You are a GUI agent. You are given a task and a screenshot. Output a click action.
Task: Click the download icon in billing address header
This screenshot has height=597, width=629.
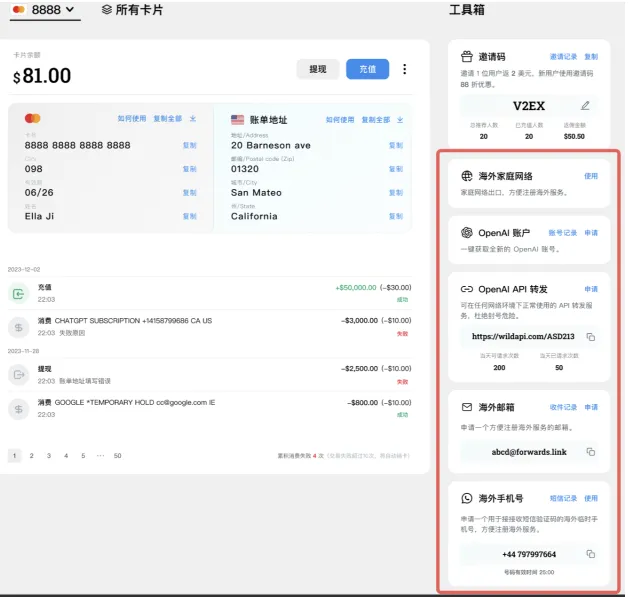[x=399, y=119]
